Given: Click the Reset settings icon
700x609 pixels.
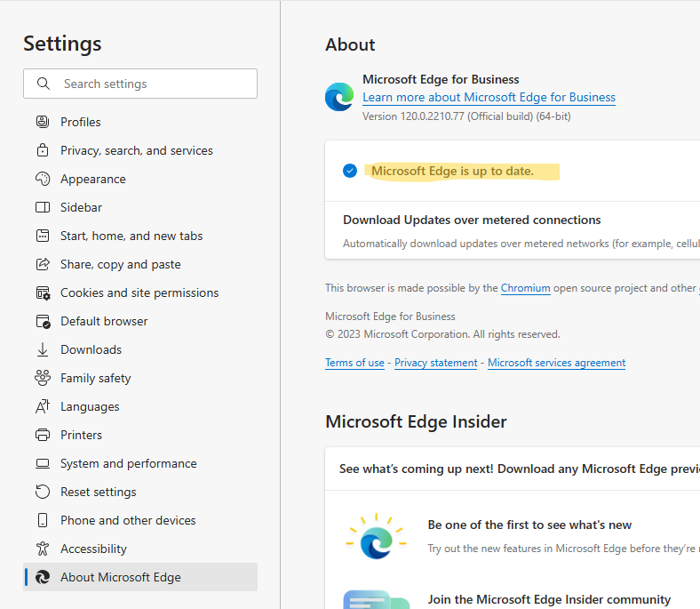Looking at the screenshot, I should pos(42,492).
